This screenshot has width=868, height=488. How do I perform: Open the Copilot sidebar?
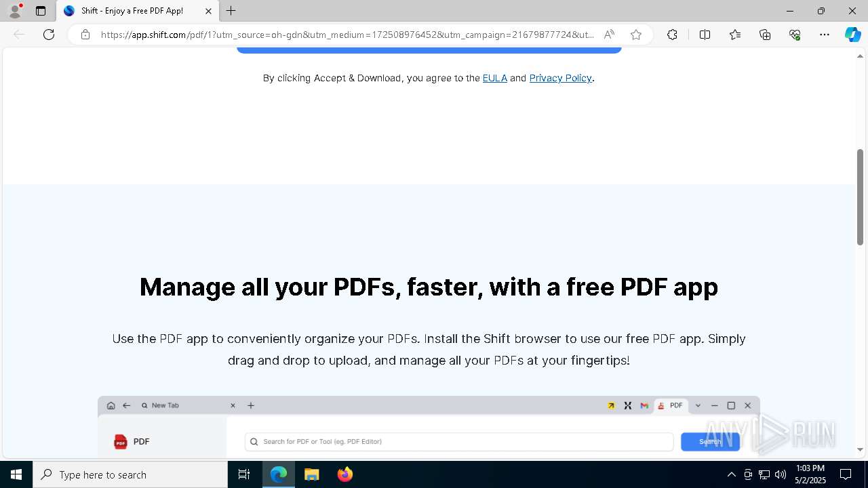852,35
